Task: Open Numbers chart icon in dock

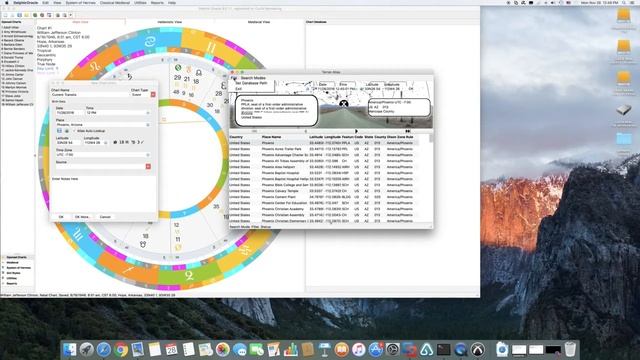Action: (x=291, y=350)
